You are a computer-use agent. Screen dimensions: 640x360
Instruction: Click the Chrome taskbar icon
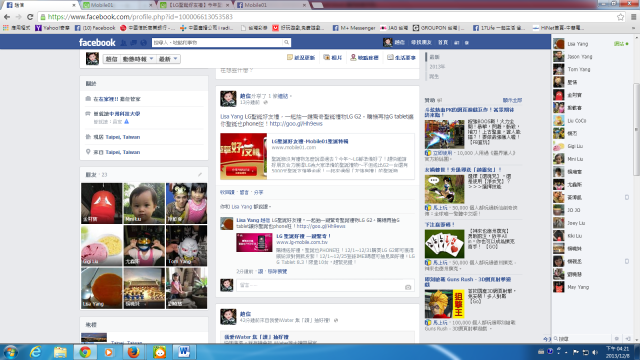85,352
